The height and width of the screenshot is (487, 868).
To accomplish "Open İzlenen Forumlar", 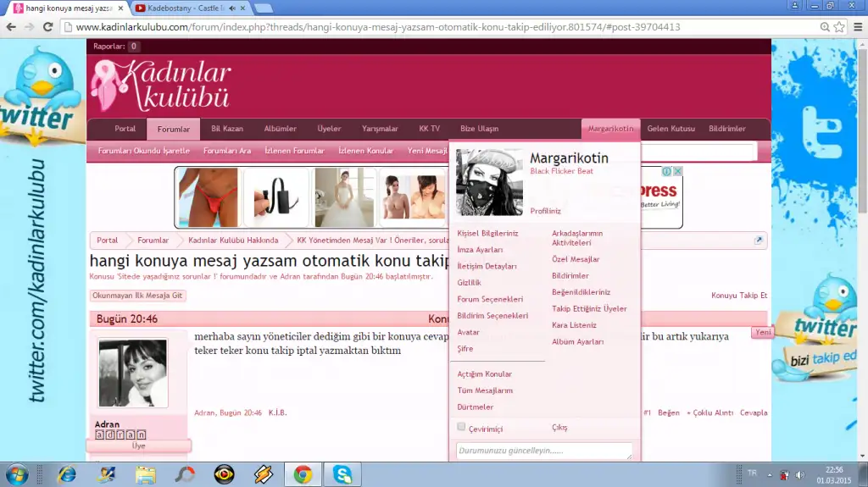I will point(294,151).
